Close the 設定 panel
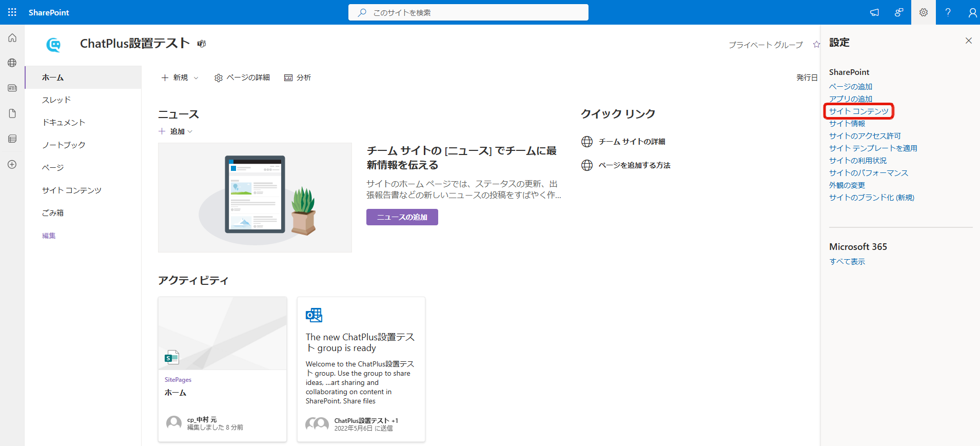Viewport: 980px width, 446px height. [x=969, y=41]
